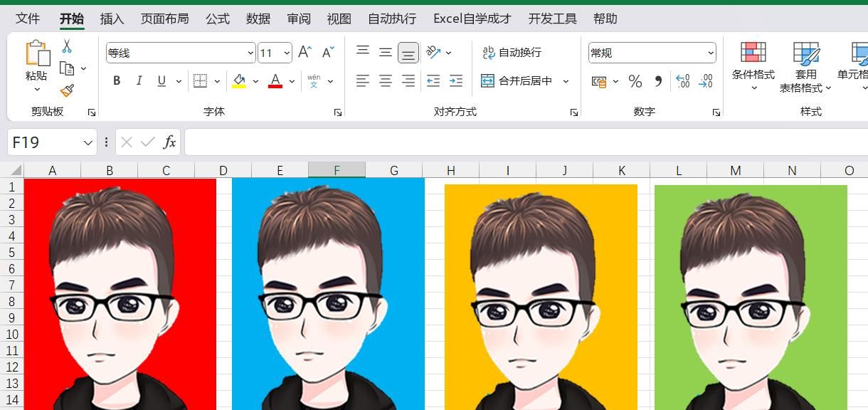This screenshot has width=868, height=410.
Task: Select column F header
Action: click(337, 170)
